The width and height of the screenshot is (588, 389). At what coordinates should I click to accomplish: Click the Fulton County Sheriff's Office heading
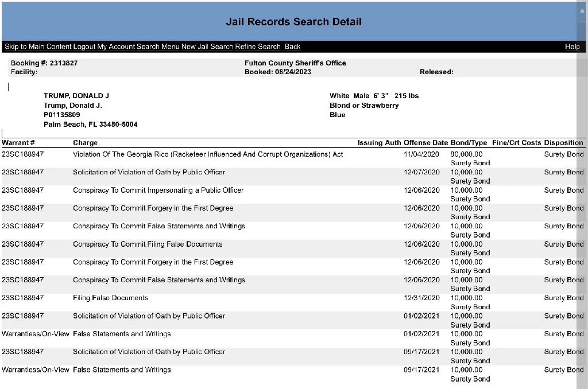(x=296, y=63)
